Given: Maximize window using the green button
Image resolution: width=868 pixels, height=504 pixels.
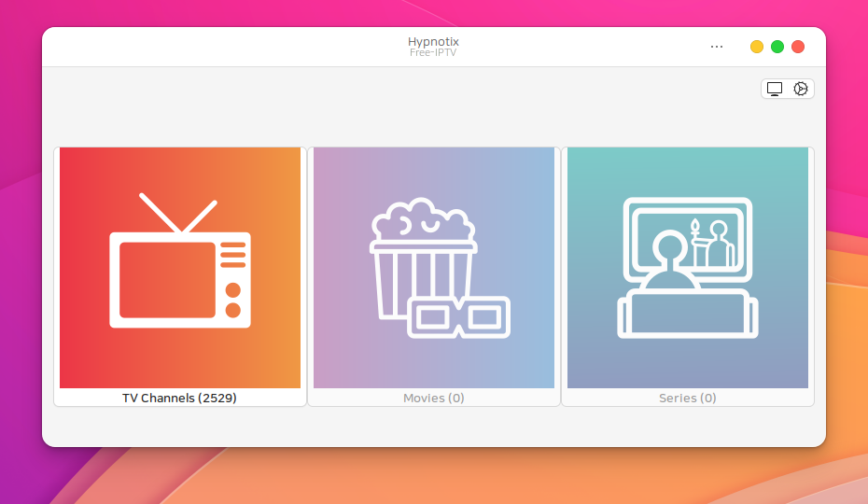Looking at the screenshot, I should click(777, 47).
